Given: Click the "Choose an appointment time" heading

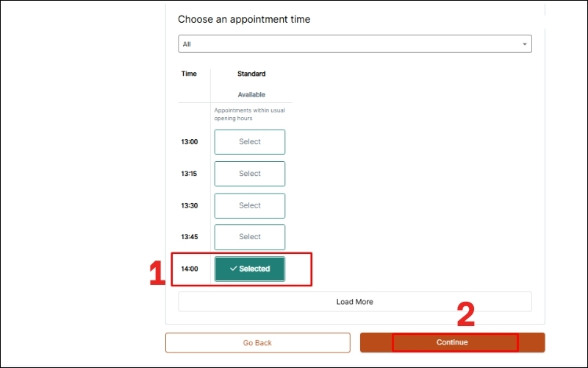Looking at the screenshot, I should (244, 19).
